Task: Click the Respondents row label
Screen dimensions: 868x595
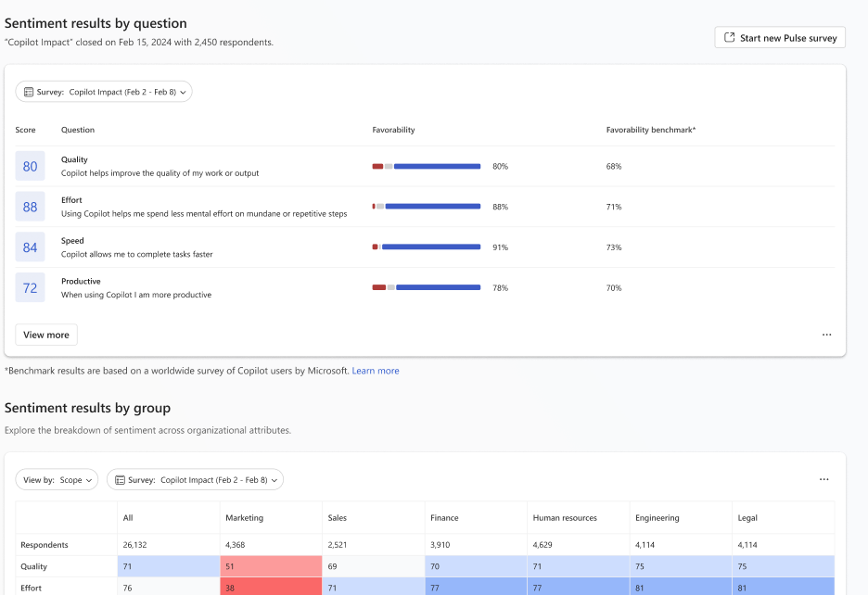Action: [x=45, y=545]
